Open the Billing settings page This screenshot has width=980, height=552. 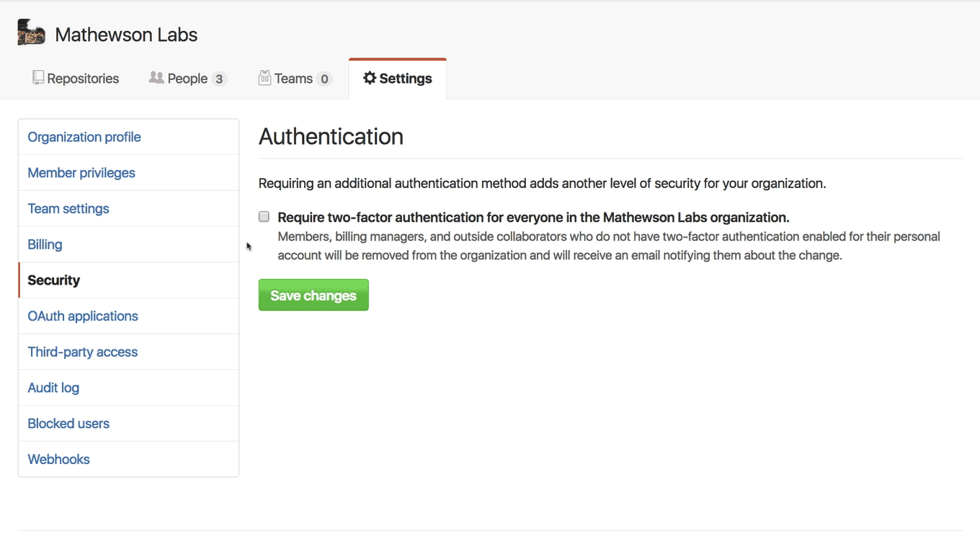point(45,244)
